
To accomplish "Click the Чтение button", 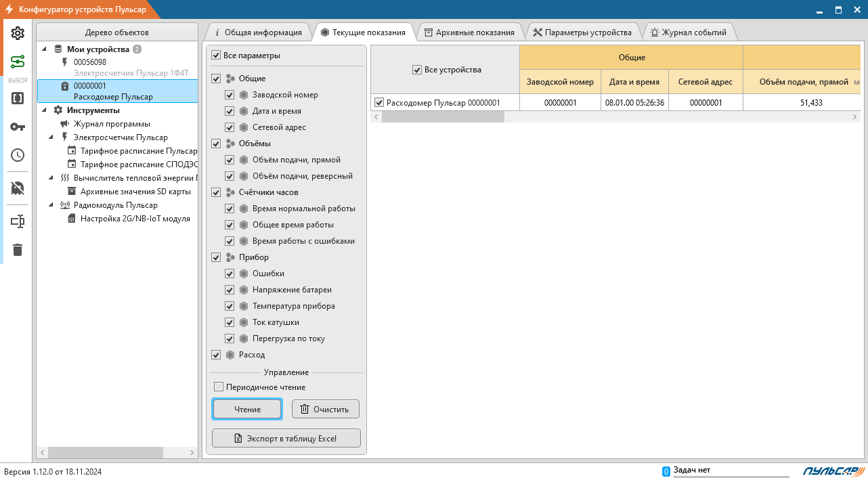I will 247,409.
